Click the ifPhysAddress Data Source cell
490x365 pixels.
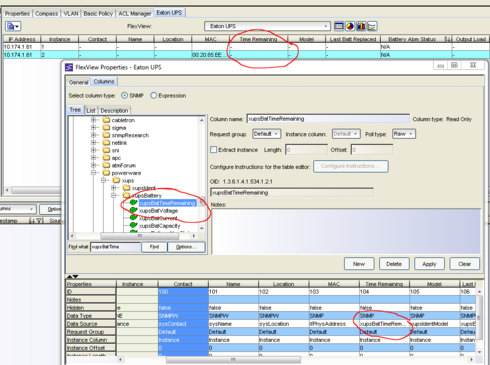334,324
